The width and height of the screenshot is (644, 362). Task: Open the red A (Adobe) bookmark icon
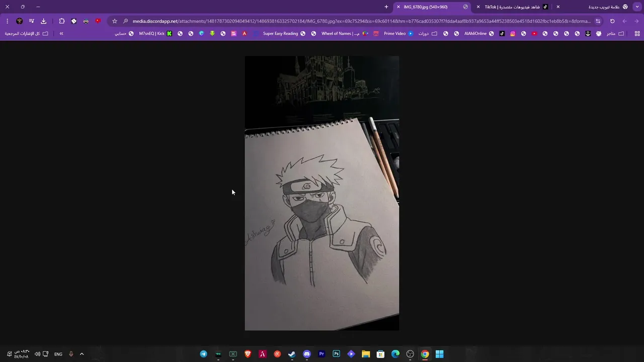tap(245, 34)
